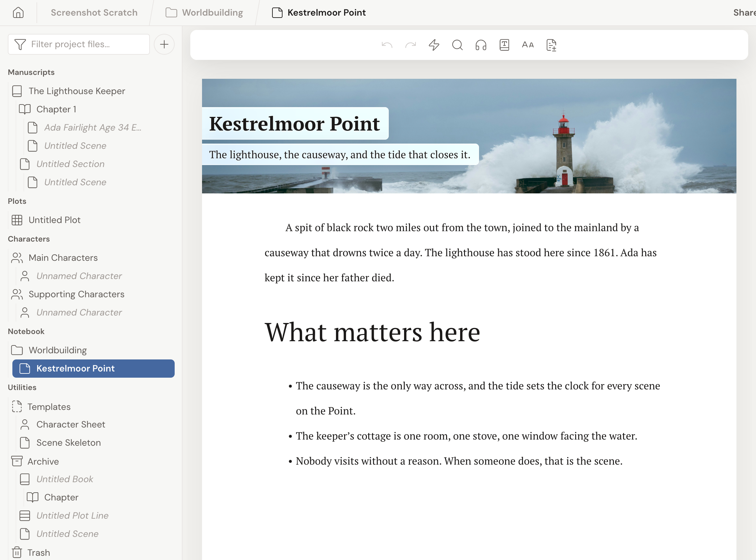
Task: Open the AA font size settings
Action: point(528,45)
